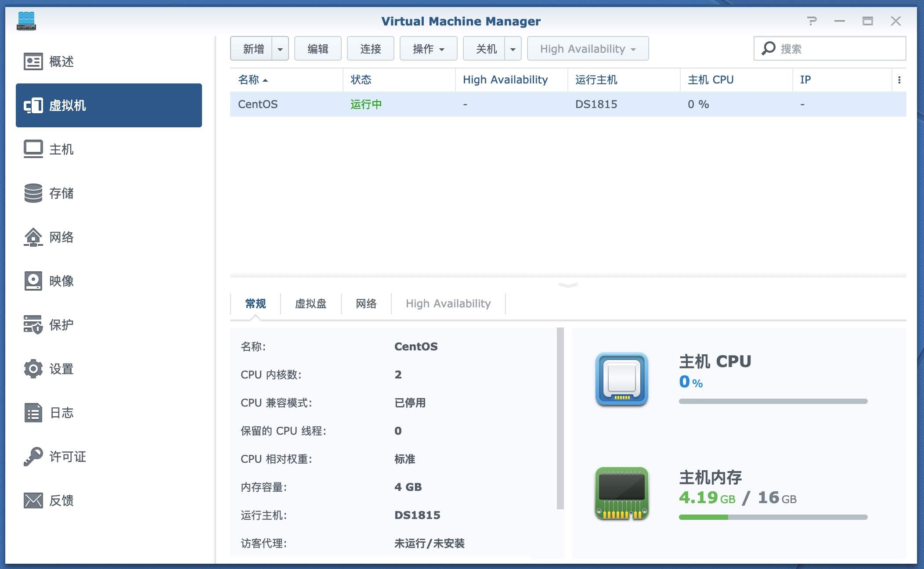Click the CPU 内核数 value 2
This screenshot has width=924, height=569.
398,375
